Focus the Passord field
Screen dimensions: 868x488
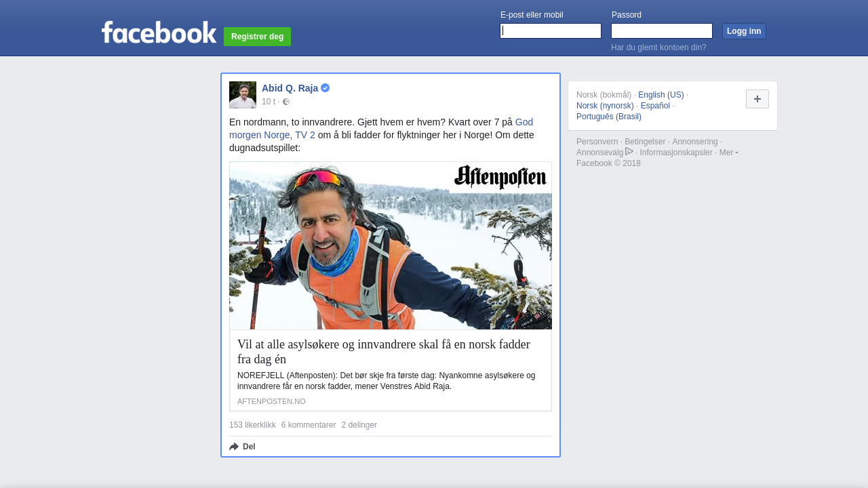(662, 31)
